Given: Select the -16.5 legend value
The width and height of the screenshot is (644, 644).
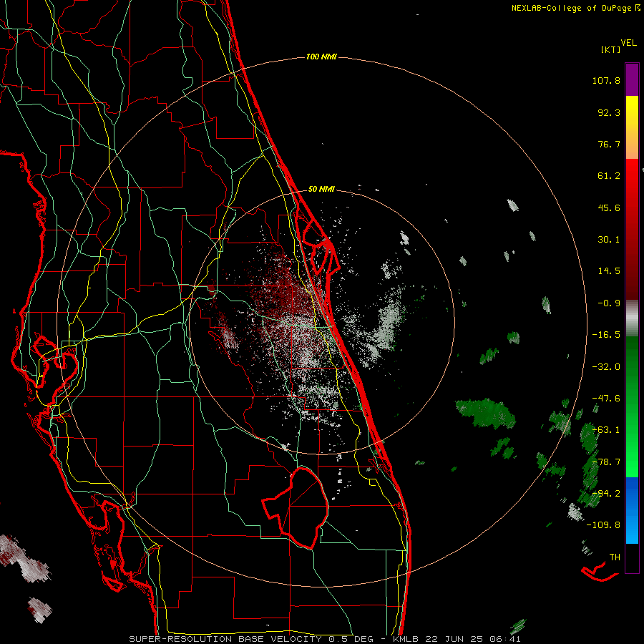Looking at the screenshot, I should point(606,335).
